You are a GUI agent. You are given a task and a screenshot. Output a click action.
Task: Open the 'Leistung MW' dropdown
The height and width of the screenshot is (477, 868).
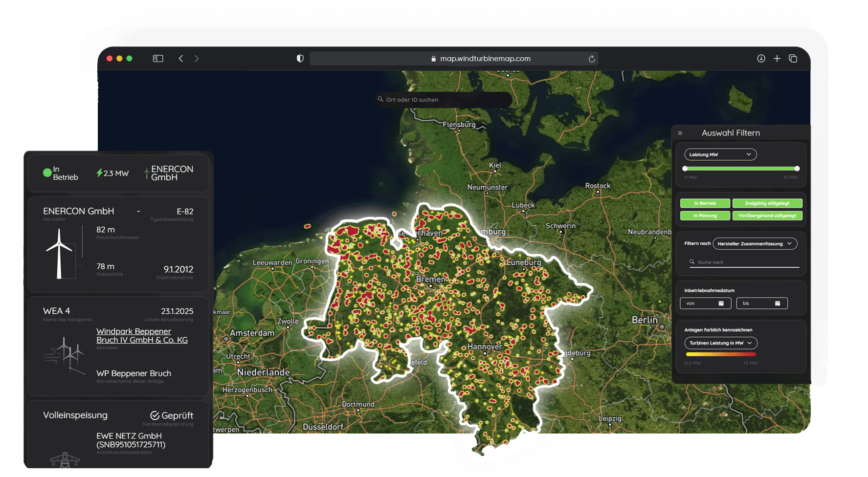click(720, 154)
